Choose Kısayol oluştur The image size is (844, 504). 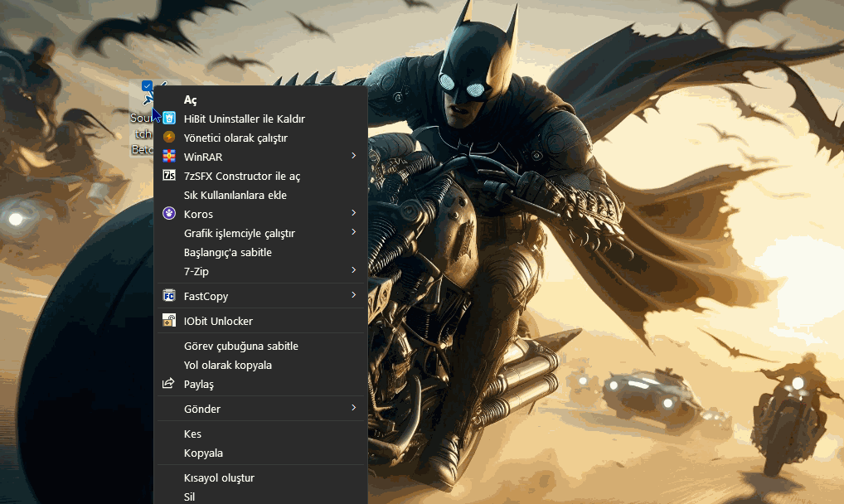coord(261,478)
